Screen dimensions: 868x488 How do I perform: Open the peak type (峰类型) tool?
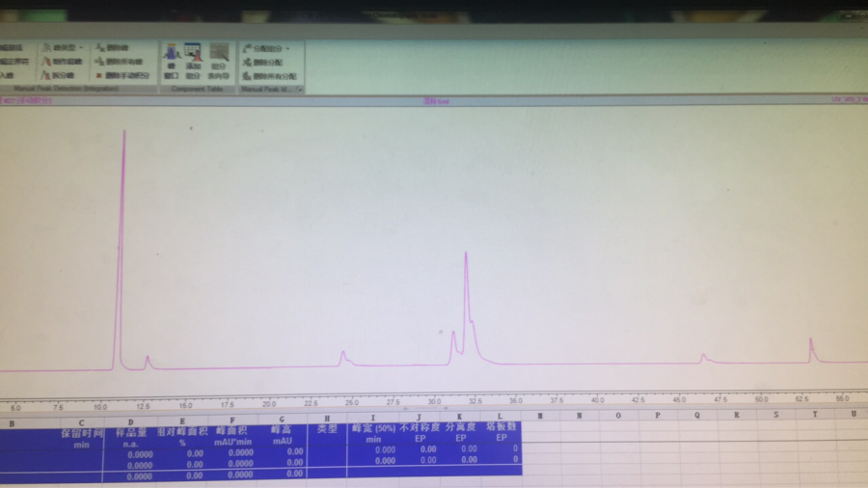(63, 47)
